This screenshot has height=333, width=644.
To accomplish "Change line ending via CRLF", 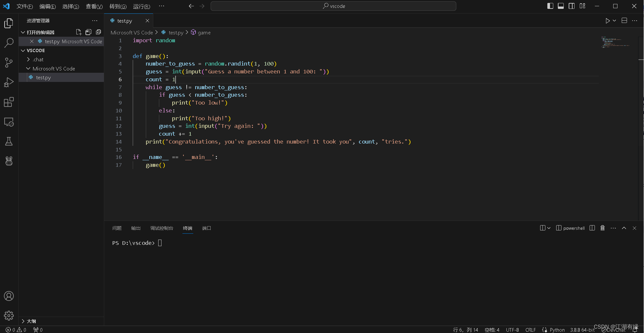I will (531, 330).
